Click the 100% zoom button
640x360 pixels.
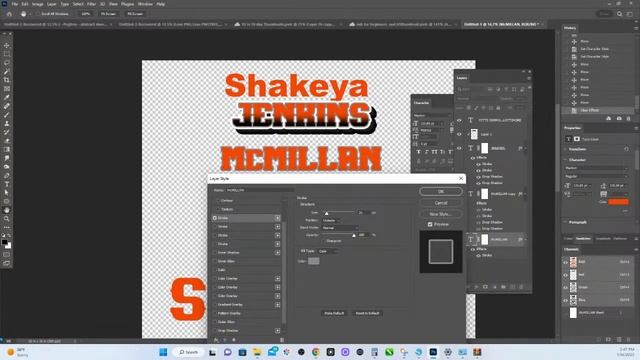pyautogui.click(x=85, y=14)
